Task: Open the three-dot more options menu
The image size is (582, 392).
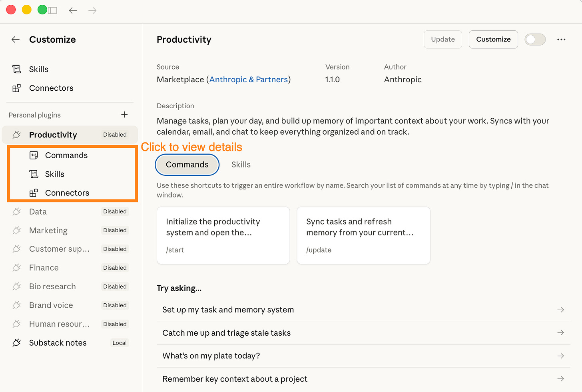Action: point(561,40)
